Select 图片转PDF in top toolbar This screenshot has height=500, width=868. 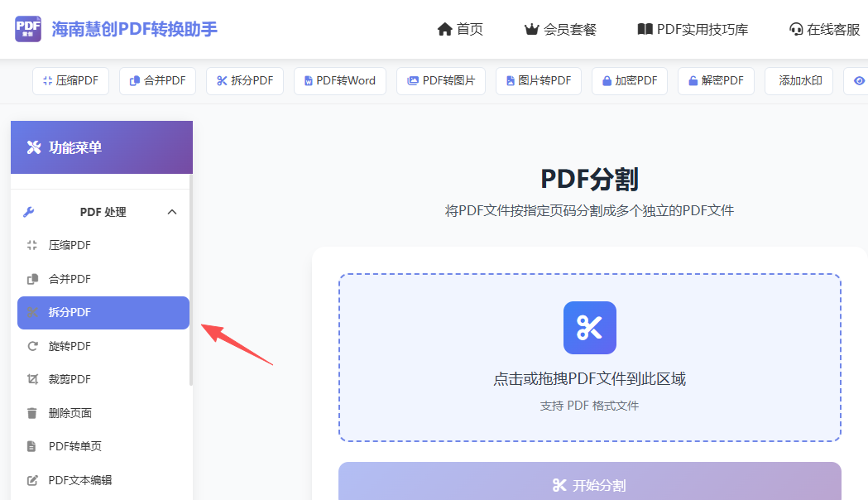(x=539, y=81)
